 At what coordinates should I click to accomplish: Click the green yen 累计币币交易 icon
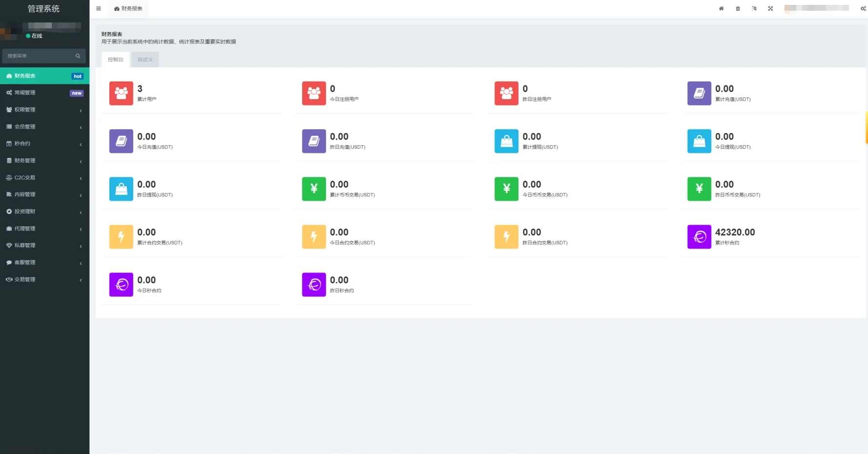(x=314, y=189)
